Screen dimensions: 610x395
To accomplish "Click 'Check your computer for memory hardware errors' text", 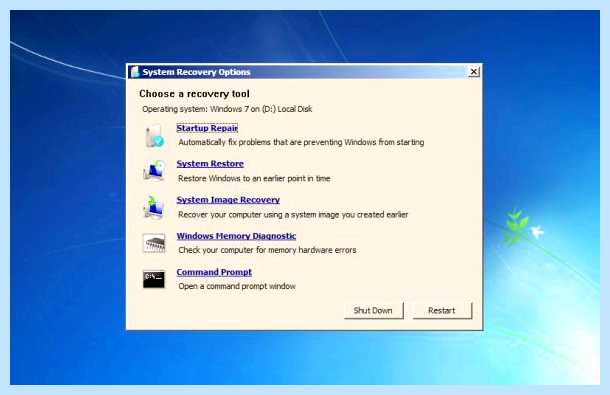I will pos(267,250).
